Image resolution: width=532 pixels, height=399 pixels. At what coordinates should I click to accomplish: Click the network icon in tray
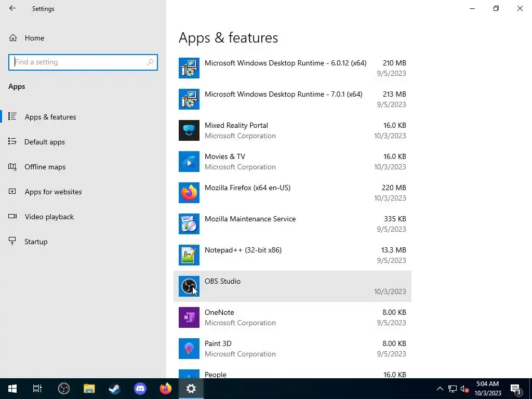[x=453, y=389]
